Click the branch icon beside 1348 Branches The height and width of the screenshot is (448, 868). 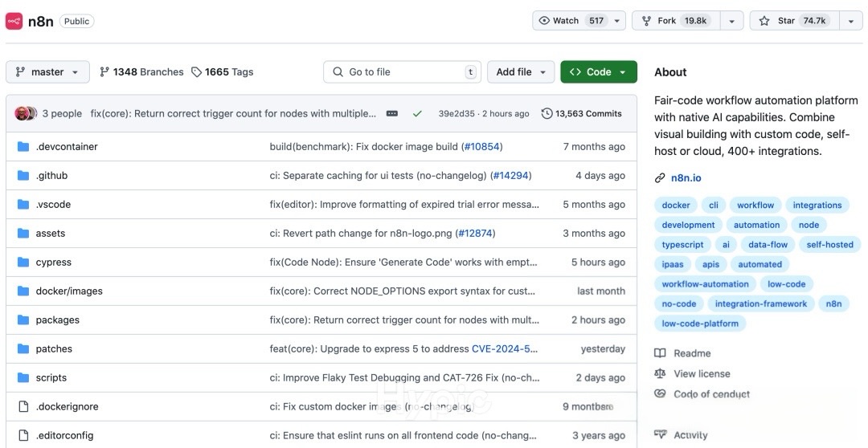pyautogui.click(x=104, y=72)
